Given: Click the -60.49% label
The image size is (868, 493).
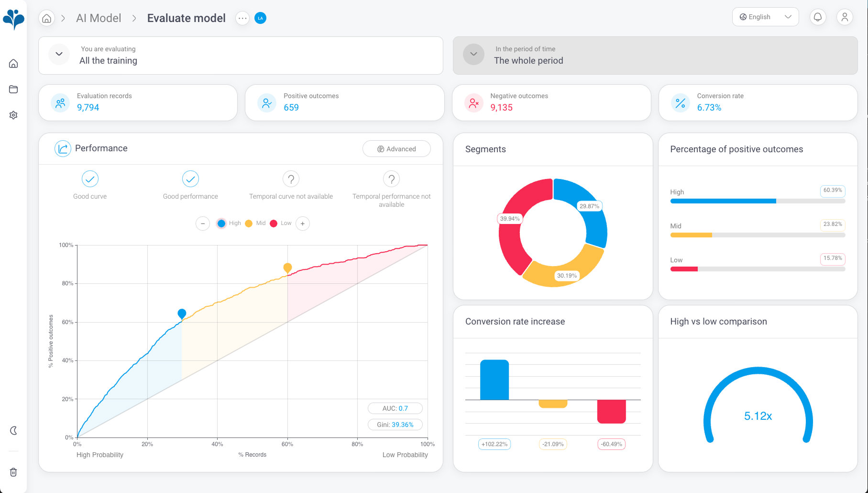Looking at the screenshot, I should 612,444.
